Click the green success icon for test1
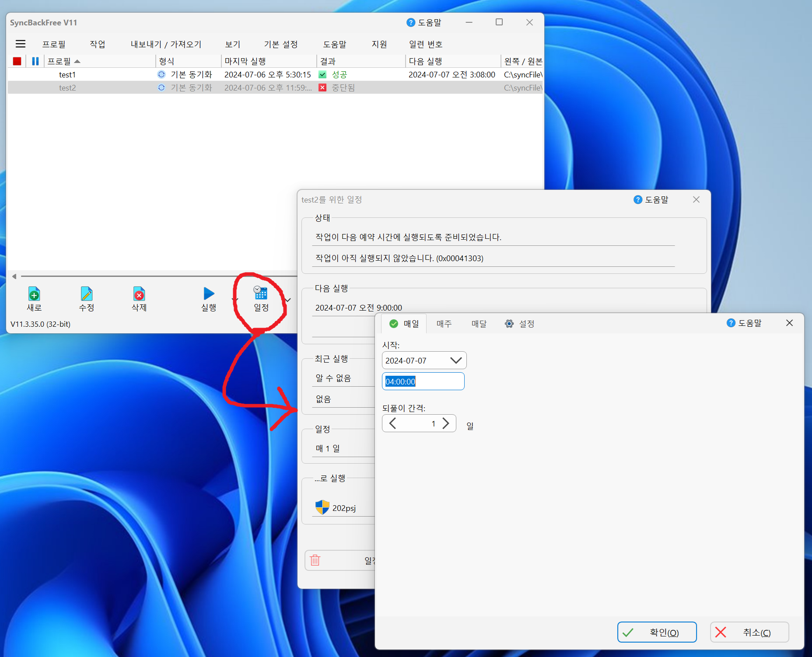 322,74
